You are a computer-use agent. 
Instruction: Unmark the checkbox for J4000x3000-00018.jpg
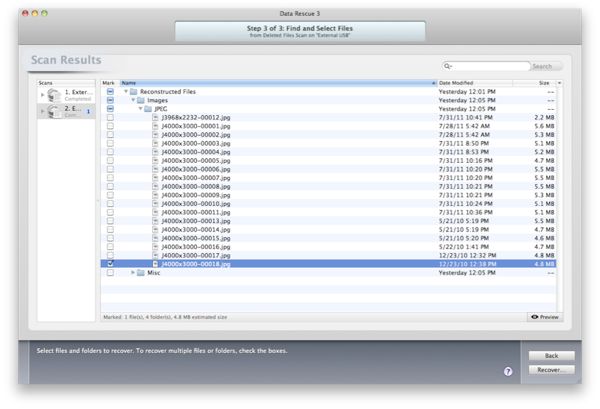coord(110,264)
